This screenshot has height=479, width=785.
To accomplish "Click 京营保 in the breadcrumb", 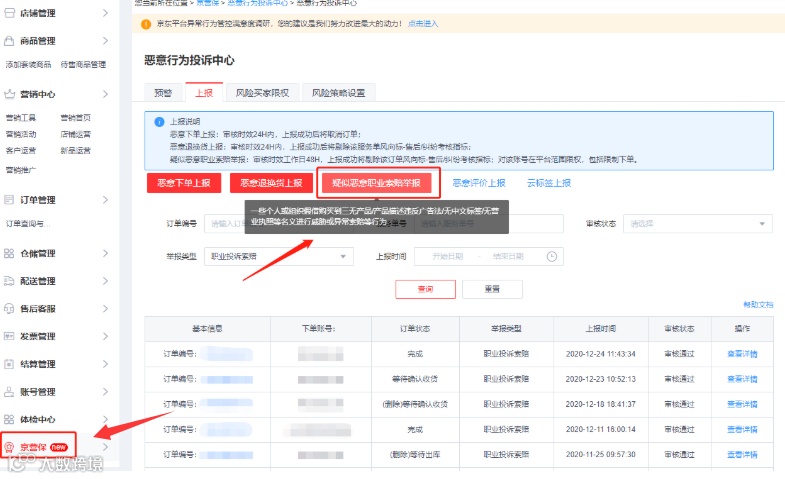I will (207, 3).
